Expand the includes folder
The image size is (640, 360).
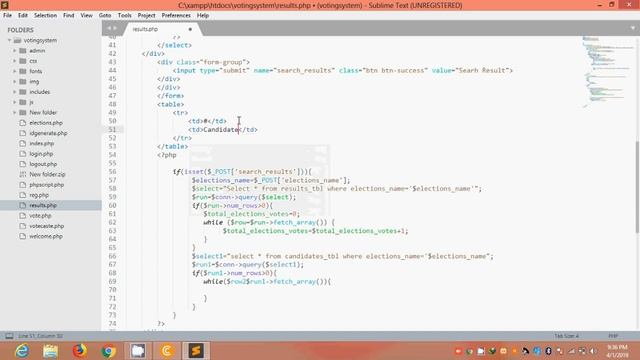pyautogui.click(x=15, y=92)
